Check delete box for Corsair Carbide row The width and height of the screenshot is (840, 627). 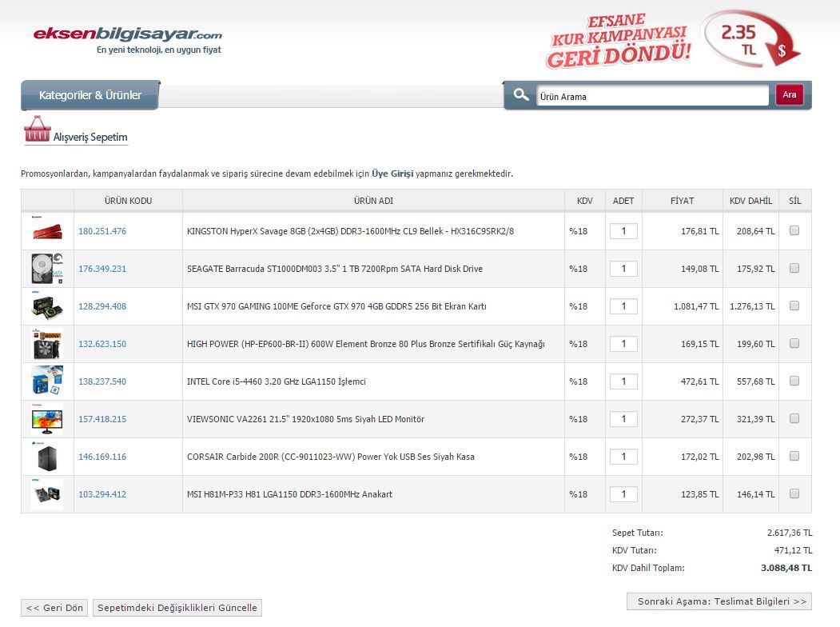[794, 456]
